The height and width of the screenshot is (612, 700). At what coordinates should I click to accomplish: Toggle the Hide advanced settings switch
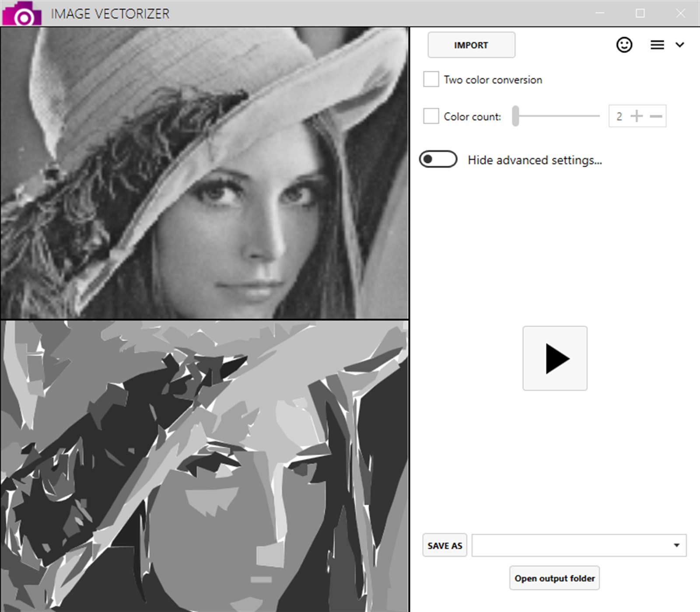(438, 159)
